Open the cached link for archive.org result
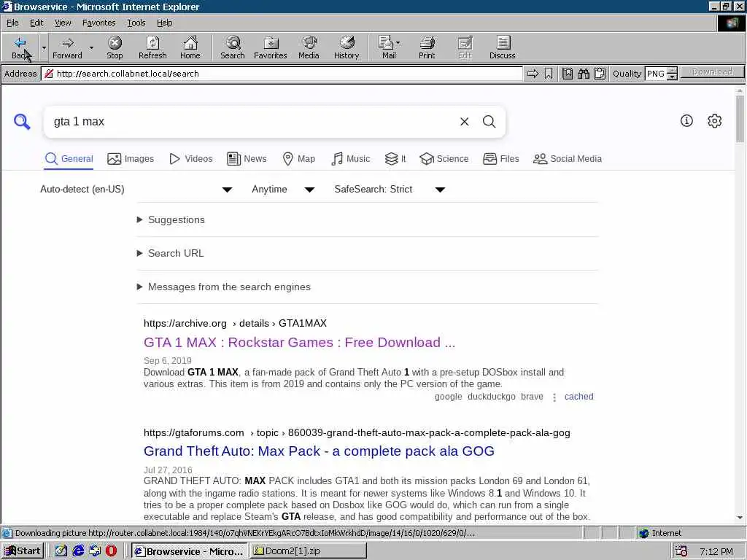Screen dimensions: 747x560 [578, 396]
